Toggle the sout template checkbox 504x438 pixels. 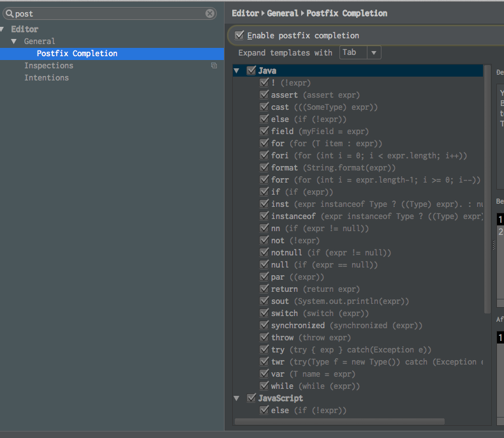[x=264, y=301]
